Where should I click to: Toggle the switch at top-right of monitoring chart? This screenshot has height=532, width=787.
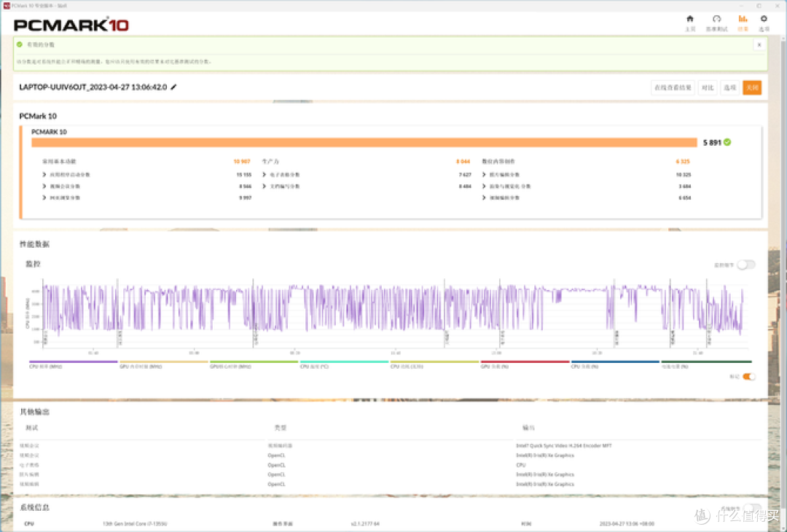coord(745,265)
